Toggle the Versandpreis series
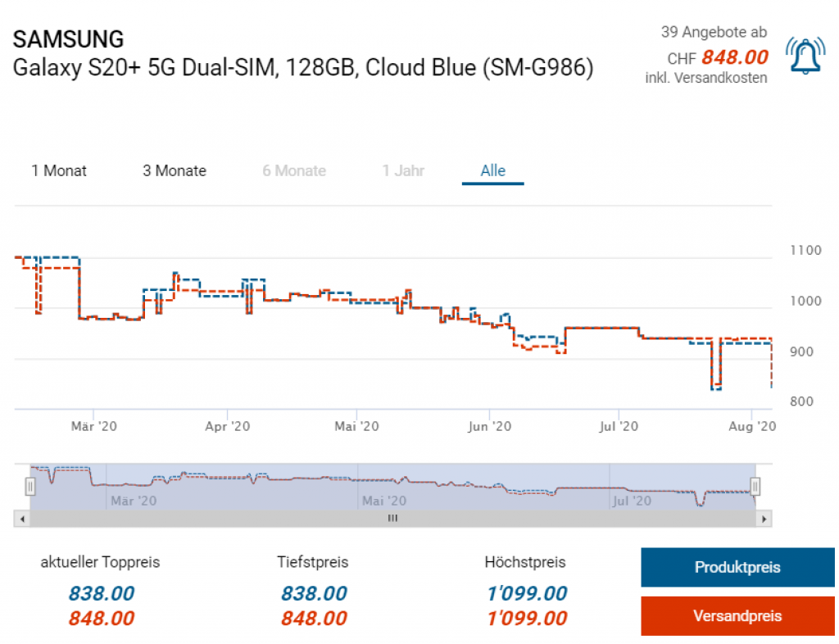 (x=737, y=615)
